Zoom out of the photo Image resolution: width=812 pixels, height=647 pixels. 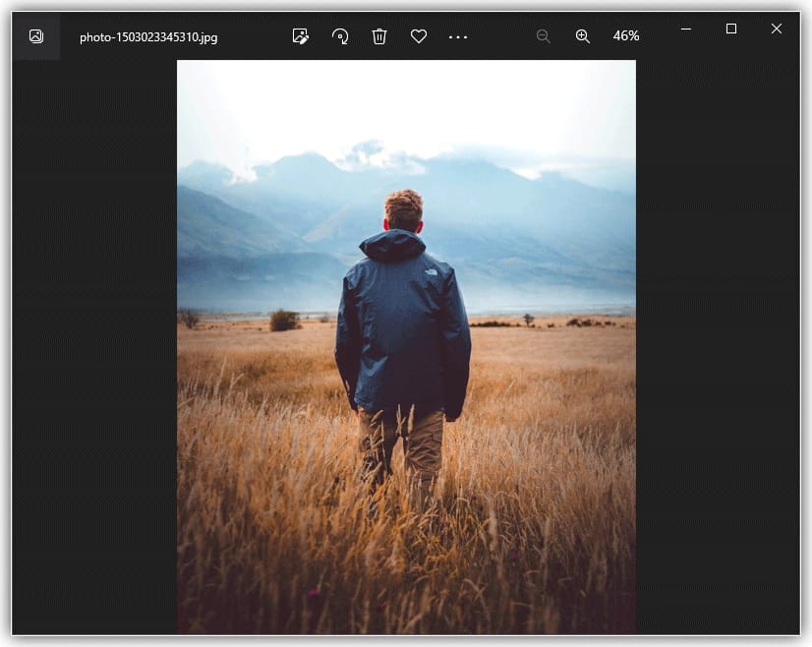coord(543,35)
